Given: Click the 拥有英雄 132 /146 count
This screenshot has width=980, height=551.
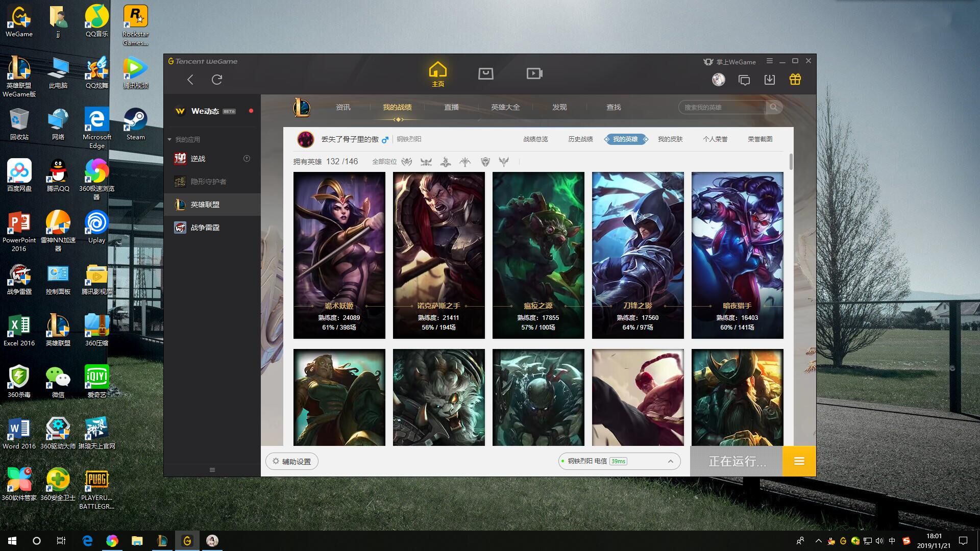Looking at the screenshot, I should pyautogui.click(x=326, y=162).
